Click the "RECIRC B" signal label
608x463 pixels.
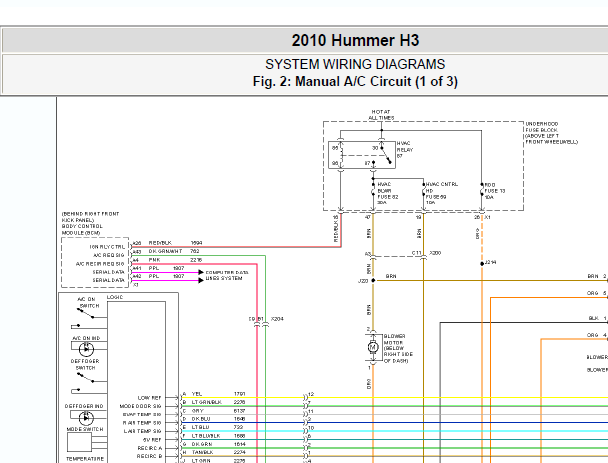click(149, 456)
